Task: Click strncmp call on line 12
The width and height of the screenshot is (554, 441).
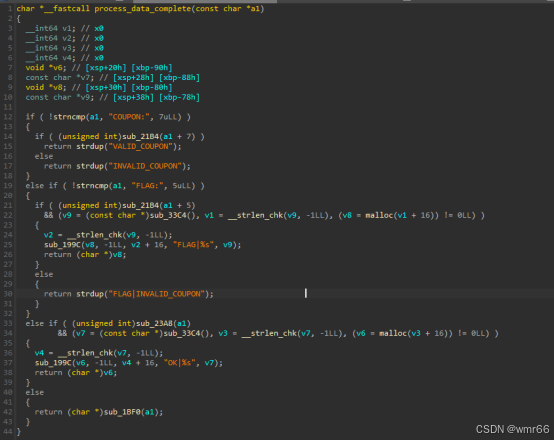Action: 69,117
